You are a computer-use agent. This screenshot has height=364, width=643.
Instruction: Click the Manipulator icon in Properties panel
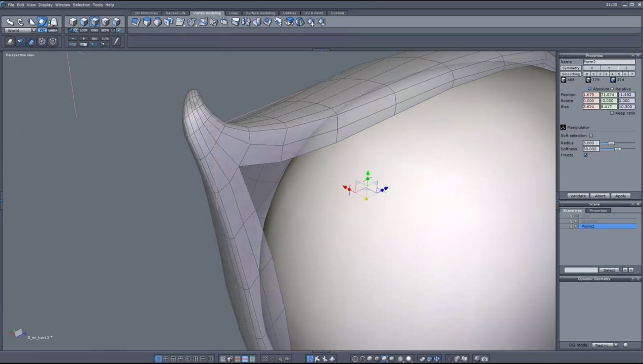(563, 127)
